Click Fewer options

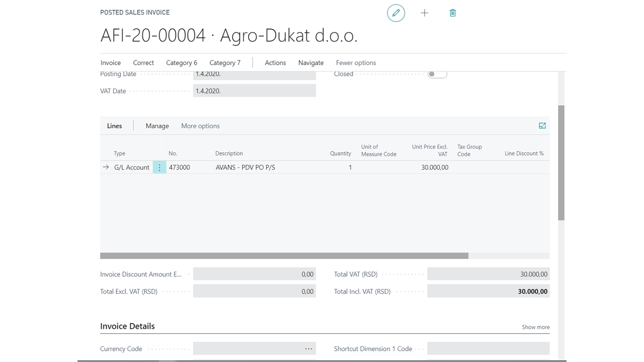click(x=356, y=63)
